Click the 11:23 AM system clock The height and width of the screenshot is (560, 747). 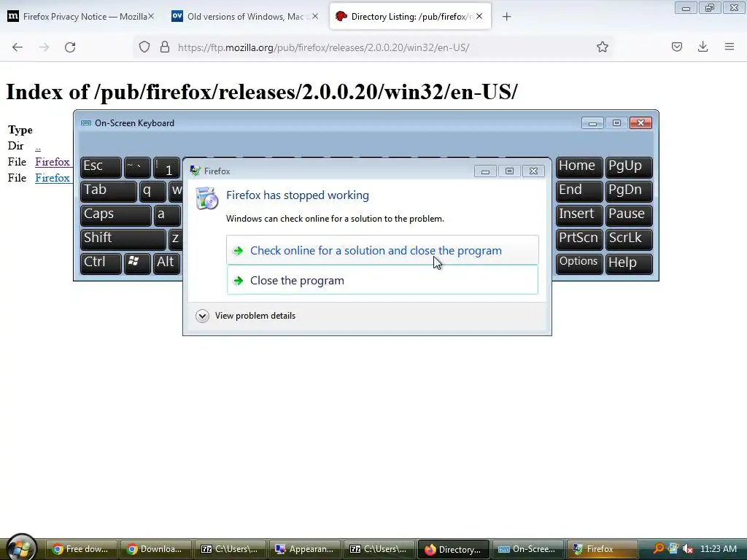[x=719, y=548]
